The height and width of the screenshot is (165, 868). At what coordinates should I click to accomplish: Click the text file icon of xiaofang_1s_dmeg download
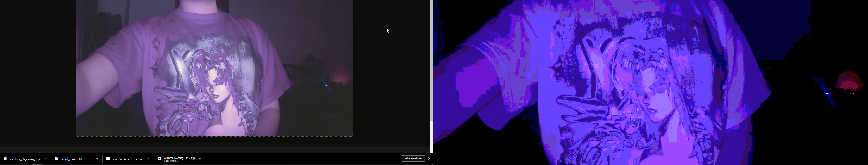coord(5,159)
